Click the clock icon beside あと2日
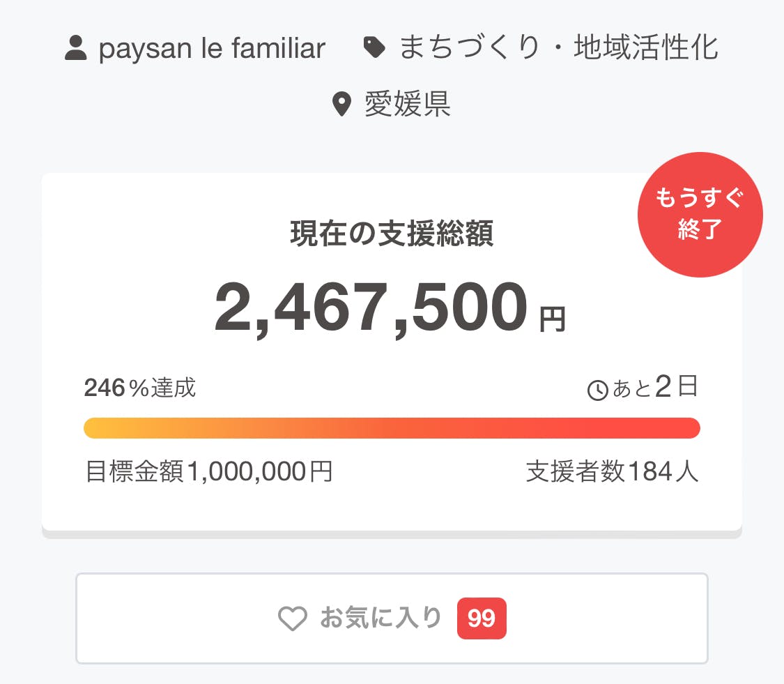This screenshot has width=784, height=684. tap(598, 390)
